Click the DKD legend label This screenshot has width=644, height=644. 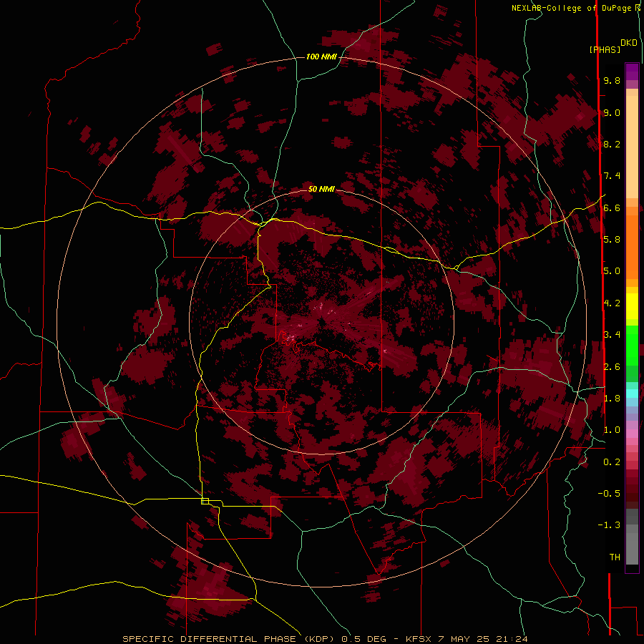[x=629, y=42]
